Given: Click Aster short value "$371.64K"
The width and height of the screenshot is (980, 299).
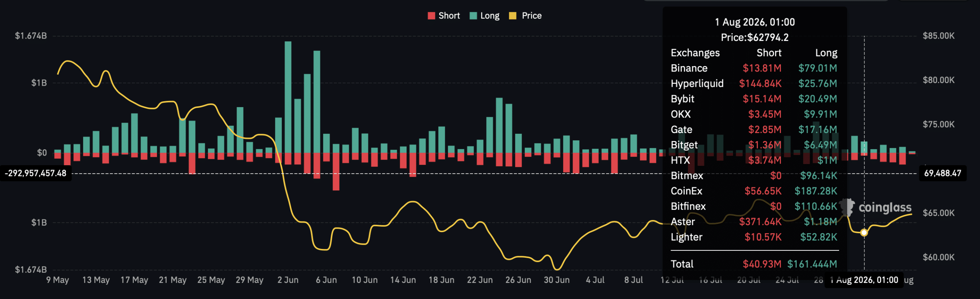Looking at the screenshot, I should pyautogui.click(x=760, y=221).
